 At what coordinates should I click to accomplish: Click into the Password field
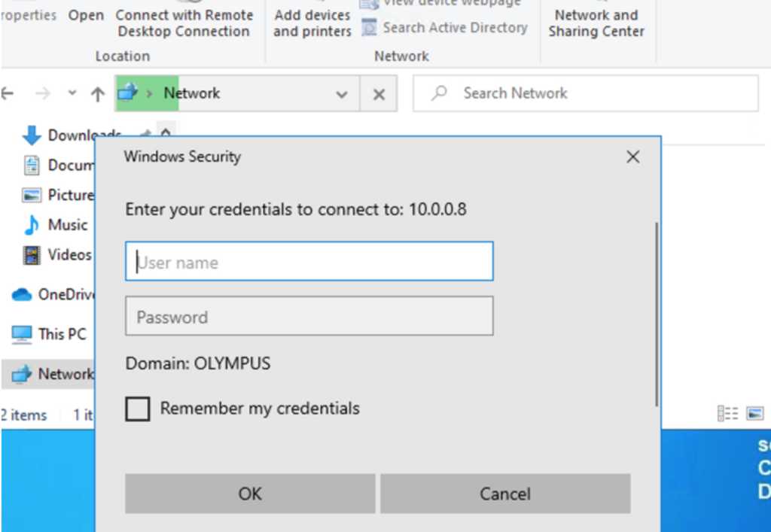pyautogui.click(x=309, y=316)
